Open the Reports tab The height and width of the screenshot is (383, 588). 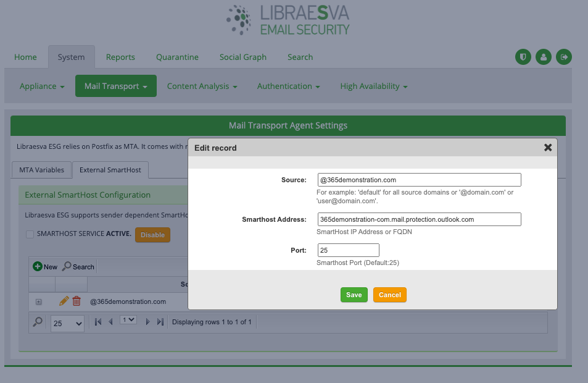pyautogui.click(x=120, y=57)
